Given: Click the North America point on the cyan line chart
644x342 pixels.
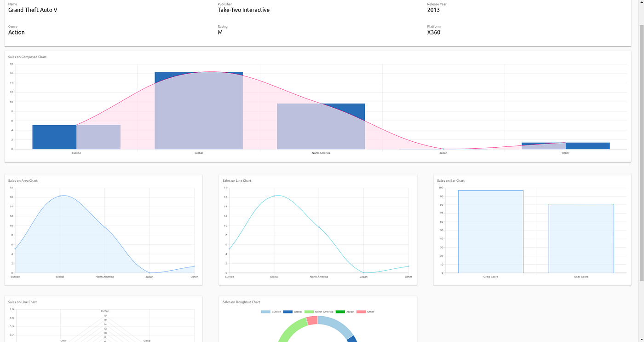Looking at the screenshot, I should (319, 227).
